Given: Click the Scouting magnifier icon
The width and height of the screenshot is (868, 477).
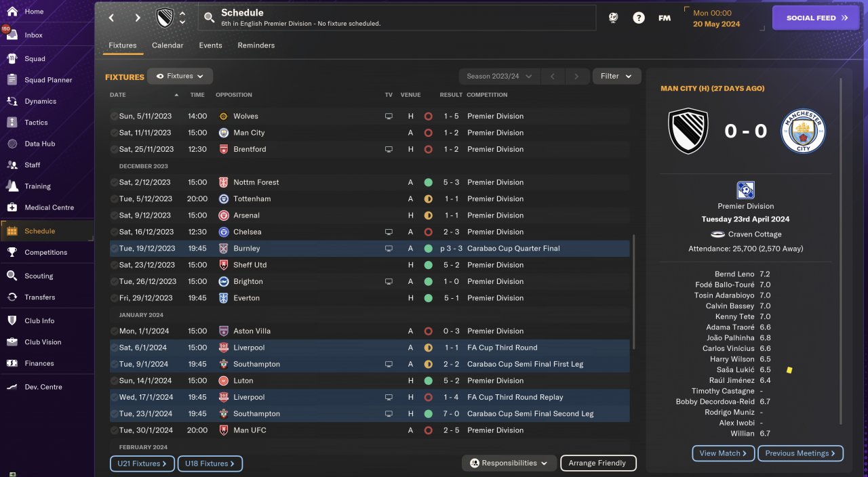Looking at the screenshot, I should point(12,276).
